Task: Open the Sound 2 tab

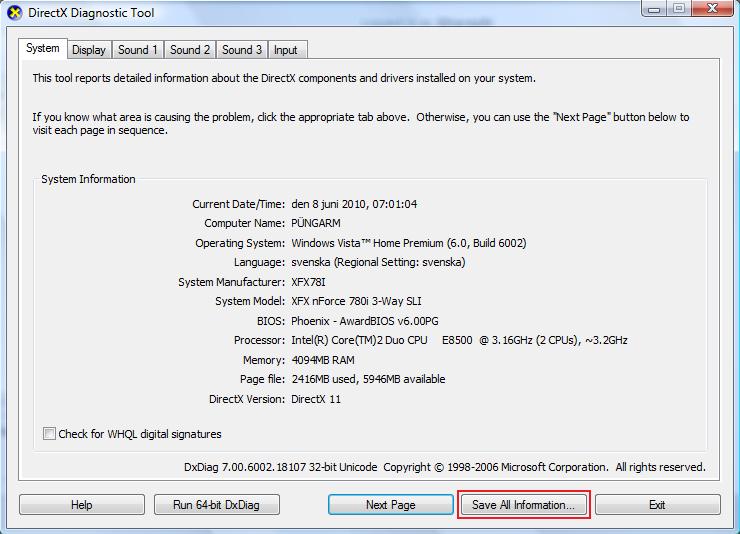Action: (x=190, y=50)
